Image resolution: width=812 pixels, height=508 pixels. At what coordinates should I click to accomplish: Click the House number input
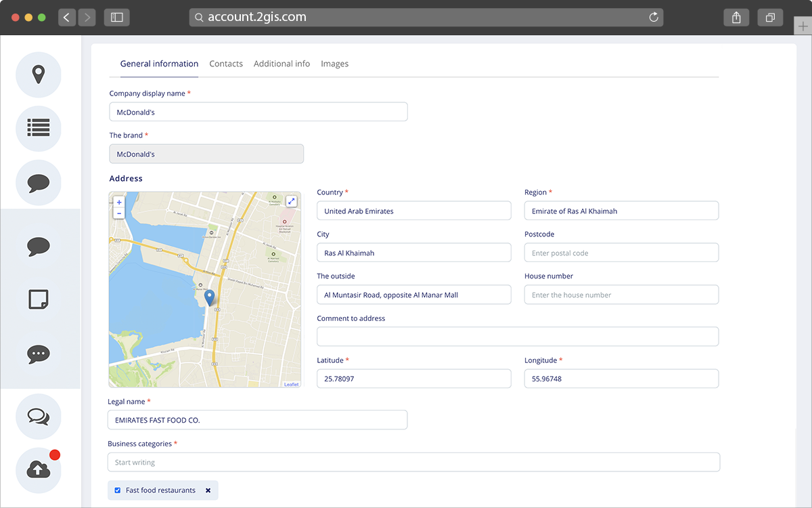(x=621, y=295)
